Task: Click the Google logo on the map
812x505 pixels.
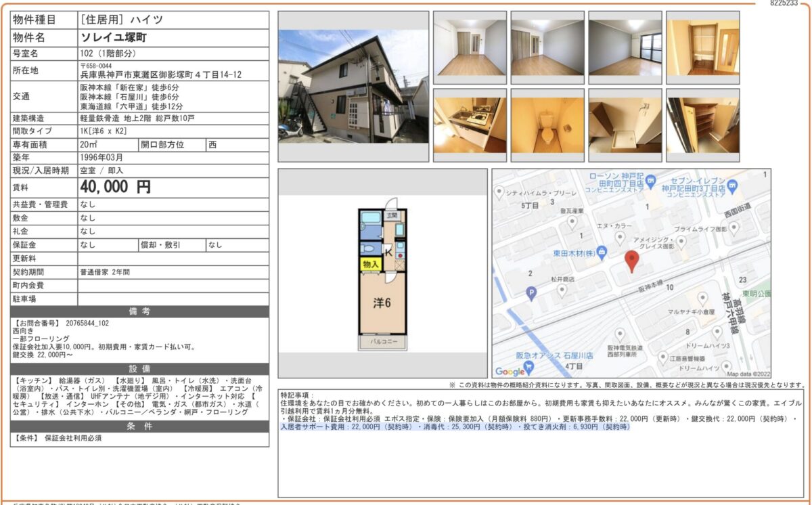Action: click(x=510, y=372)
